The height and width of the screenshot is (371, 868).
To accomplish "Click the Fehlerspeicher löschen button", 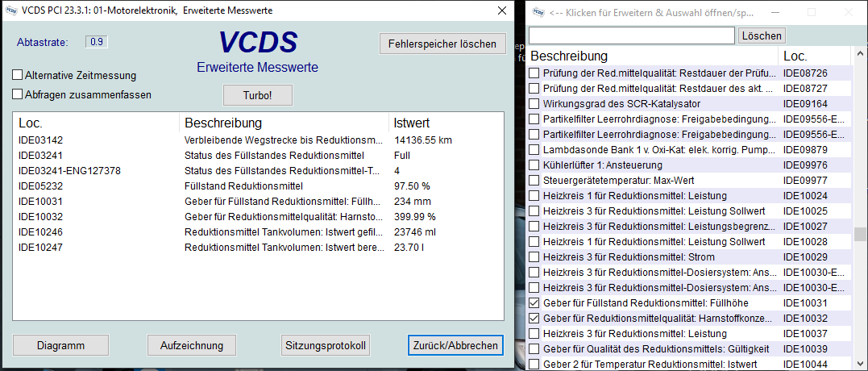I will [442, 44].
